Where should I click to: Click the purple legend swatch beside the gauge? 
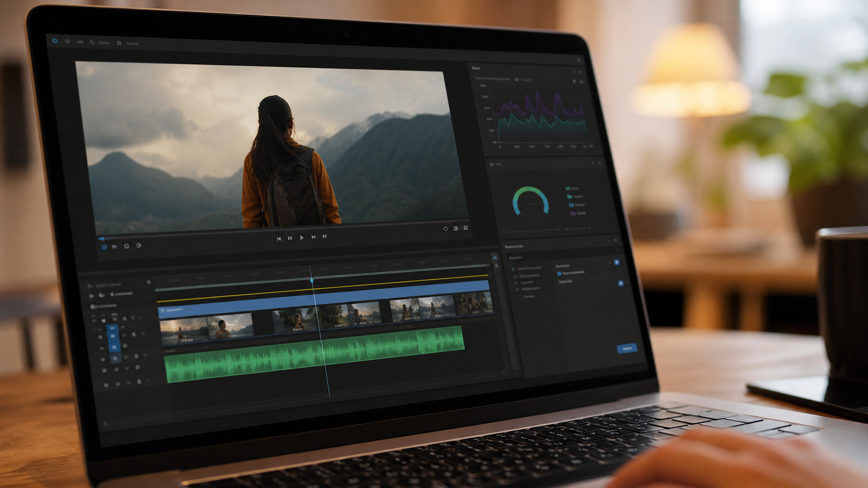573,213
